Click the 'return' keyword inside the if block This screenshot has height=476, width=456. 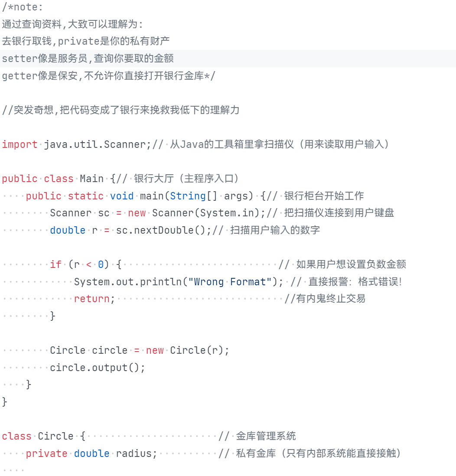click(92, 299)
